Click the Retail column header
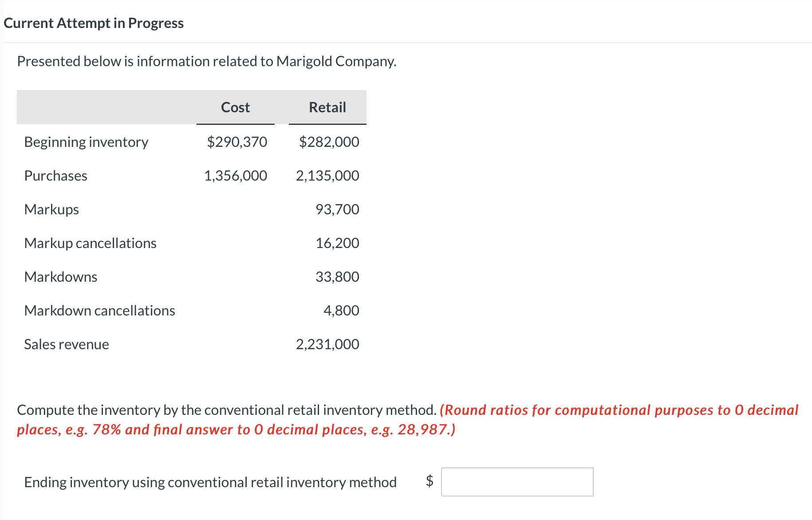 [x=327, y=107]
